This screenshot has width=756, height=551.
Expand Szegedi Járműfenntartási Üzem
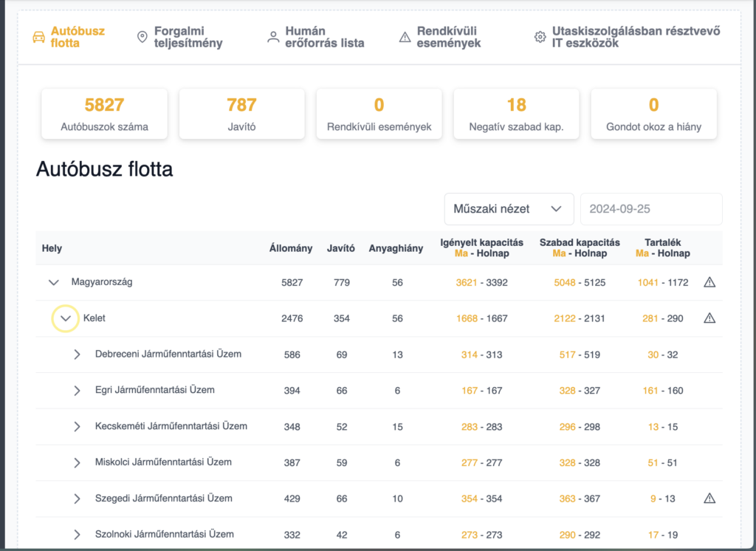pyautogui.click(x=77, y=499)
